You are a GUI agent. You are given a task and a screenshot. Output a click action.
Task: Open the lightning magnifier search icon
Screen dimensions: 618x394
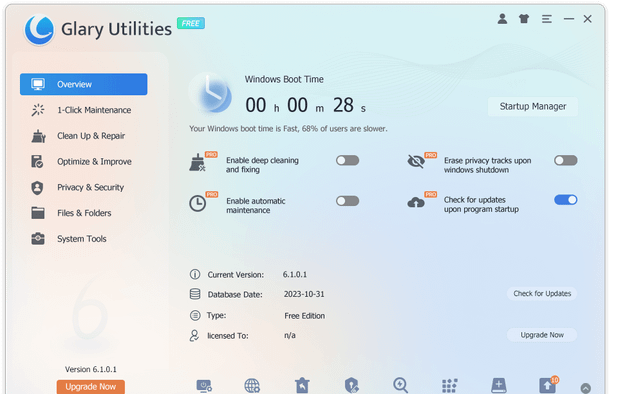pyautogui.click(x=400, y=385)
